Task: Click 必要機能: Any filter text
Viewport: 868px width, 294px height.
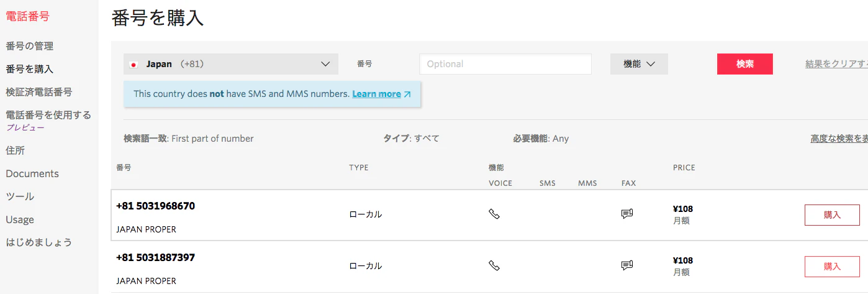Action: (541, 139)
